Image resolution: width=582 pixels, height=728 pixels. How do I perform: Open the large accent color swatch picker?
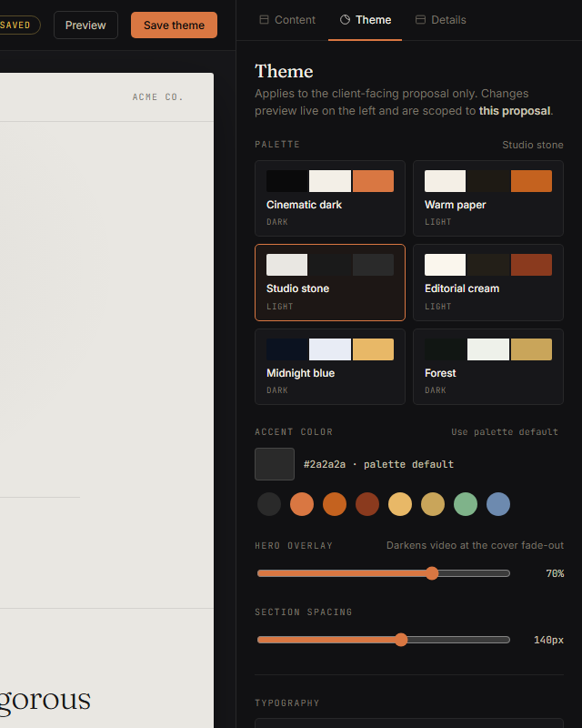(x=275, y=464)
